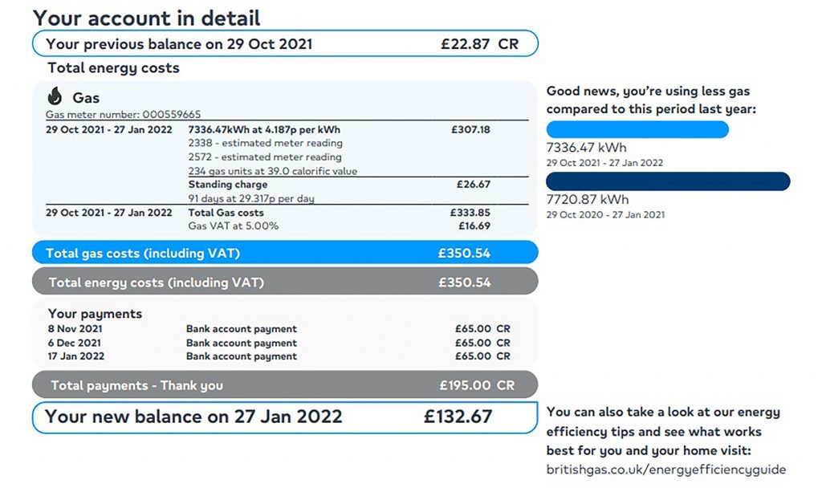This screenshot has width=822, height=504.
Task: Click the light blue 7336.47 kWh usage bar
Action: click(x=637, y=130)
